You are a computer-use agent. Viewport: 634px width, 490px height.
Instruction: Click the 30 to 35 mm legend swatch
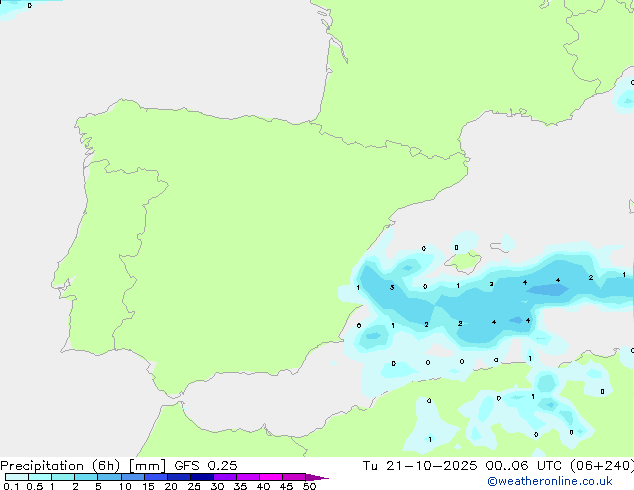[x=225, y=477]
